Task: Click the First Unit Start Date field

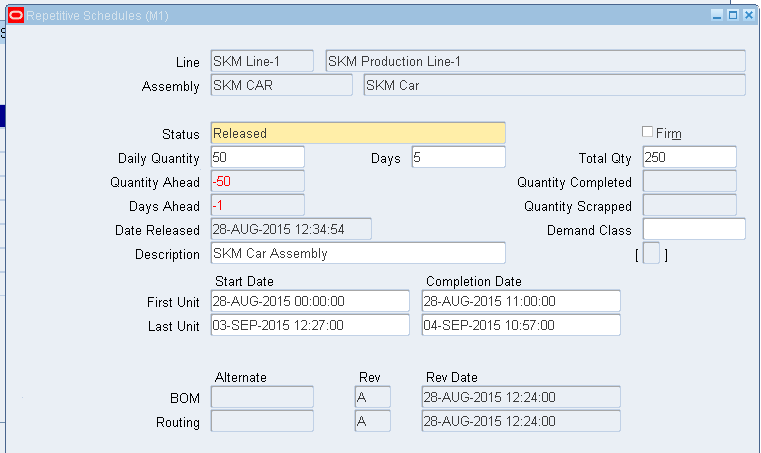Action: 310,301
